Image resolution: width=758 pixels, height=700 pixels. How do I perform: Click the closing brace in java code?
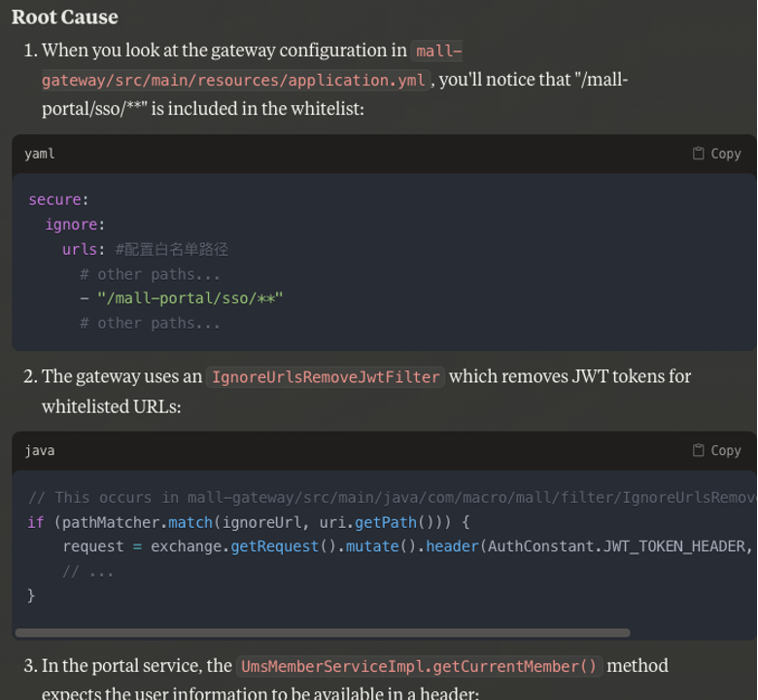pyautogui.click(x=31, y=596)
